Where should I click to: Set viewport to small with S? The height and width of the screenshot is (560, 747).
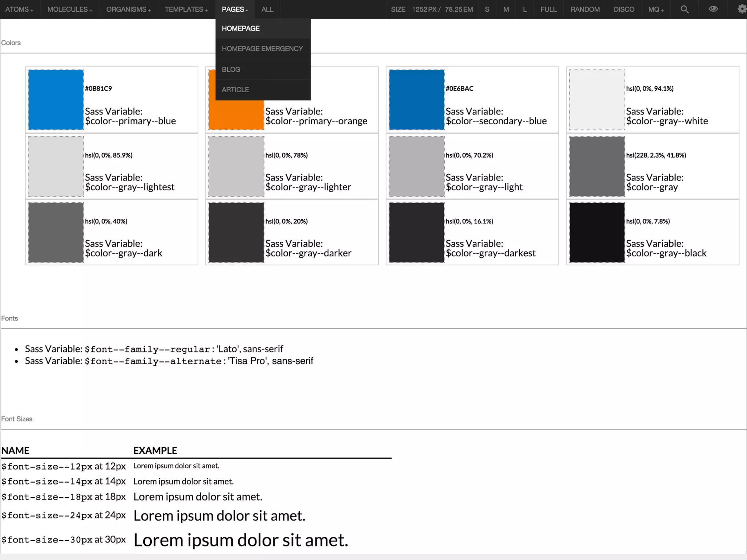487,9
